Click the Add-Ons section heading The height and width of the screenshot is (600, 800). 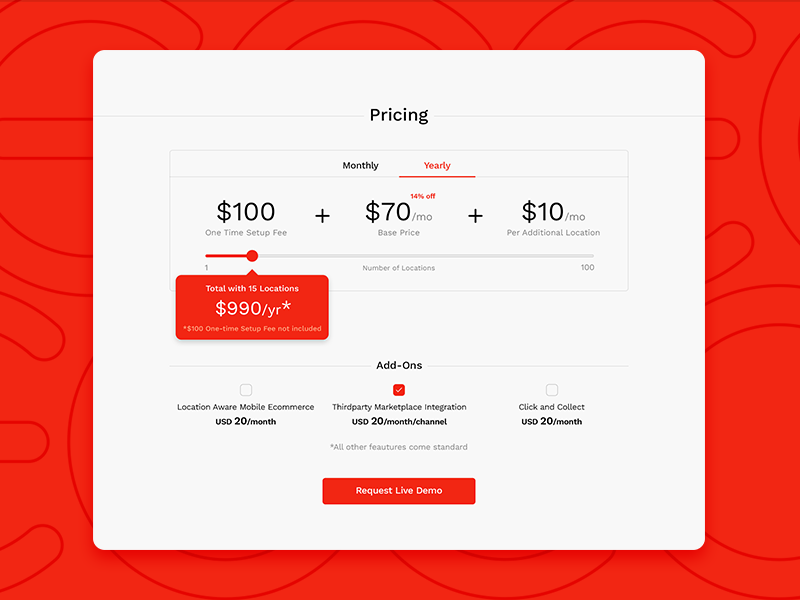[399, 365]
